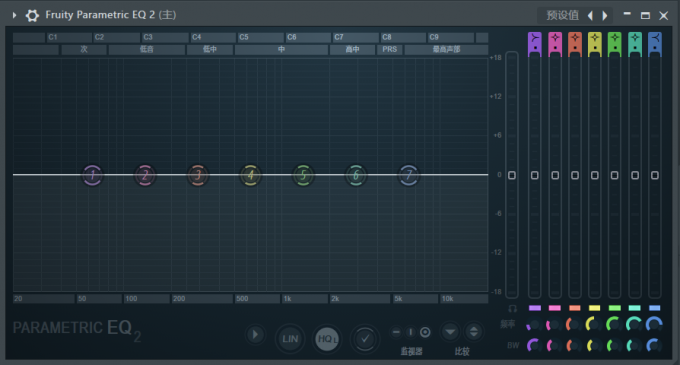Image resolution: width=680 pixels, height=365 pixels.
Task: Open the 预设值 presets menu
Action: pyautogui.click(x=562, y=15)
